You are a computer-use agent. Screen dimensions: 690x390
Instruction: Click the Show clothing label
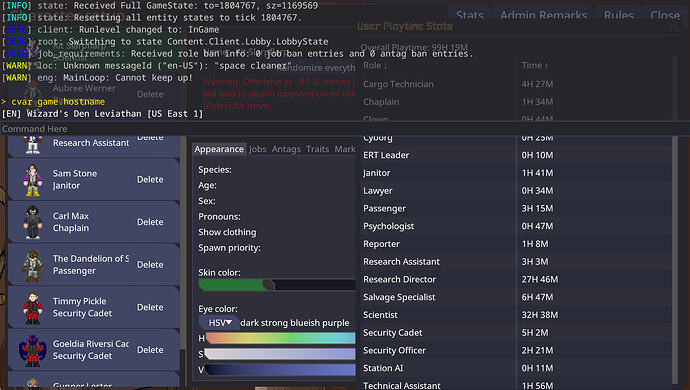click(227, 232)
